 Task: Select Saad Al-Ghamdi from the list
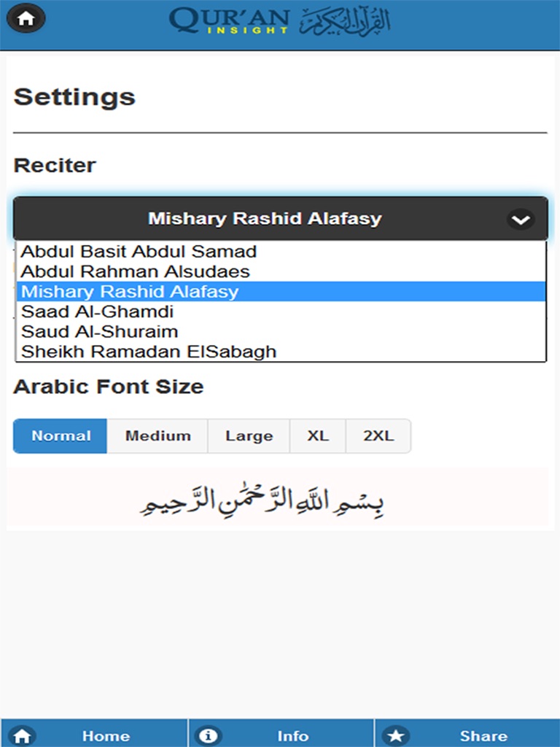98,312
